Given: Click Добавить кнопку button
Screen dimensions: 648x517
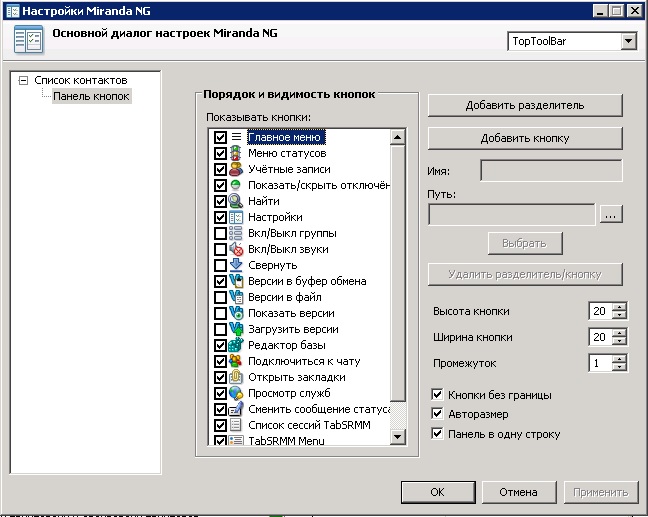Looking at the screenshot, I should click(x=525, y=138).
